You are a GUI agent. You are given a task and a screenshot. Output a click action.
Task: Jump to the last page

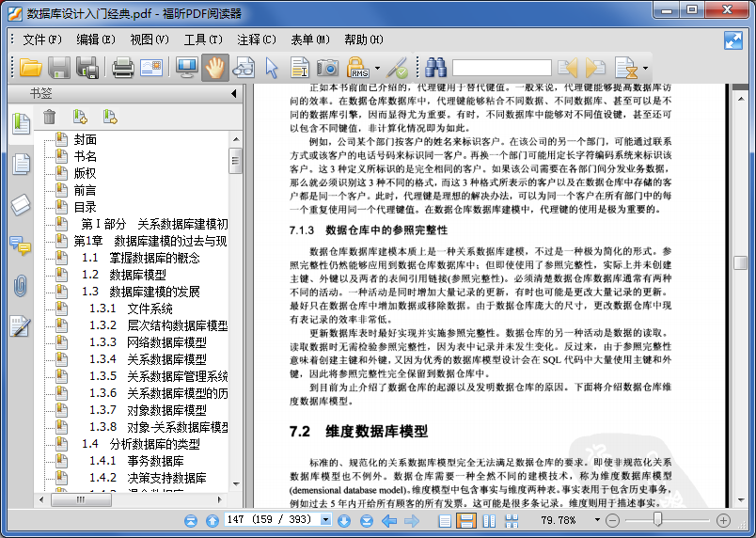pos(367,521)
